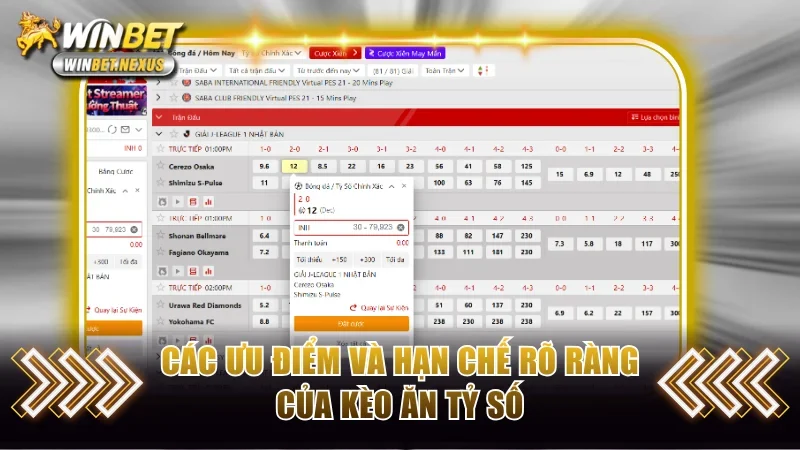
Task: Expand the SABA International Friendly row
Action: tap(159, 83)
